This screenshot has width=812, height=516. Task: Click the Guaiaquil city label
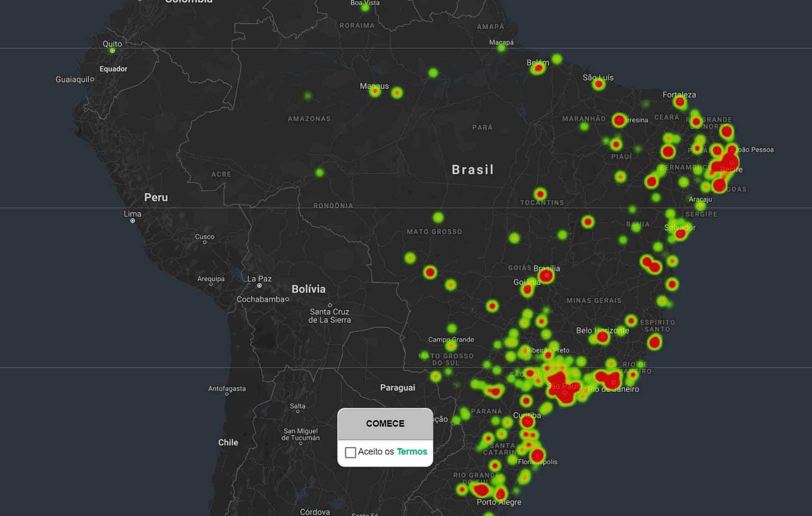[72, 79]
